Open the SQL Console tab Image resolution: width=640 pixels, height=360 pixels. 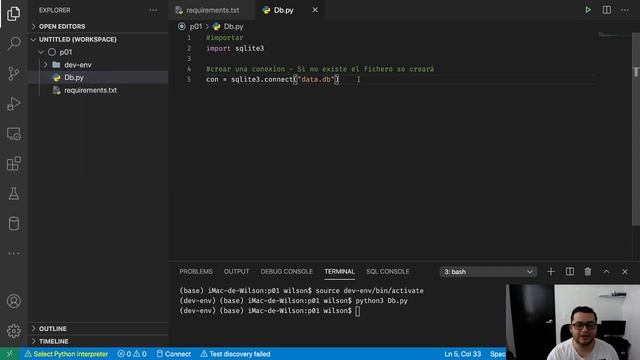[387, 271]
